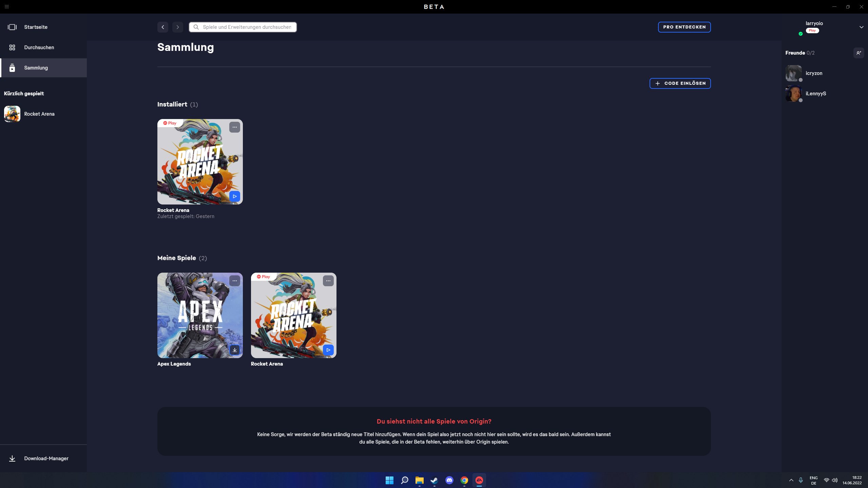The height and width of the screenshot is (488, 868).
Task: Click the ENG DE language indicator
Action: point(813,481)
